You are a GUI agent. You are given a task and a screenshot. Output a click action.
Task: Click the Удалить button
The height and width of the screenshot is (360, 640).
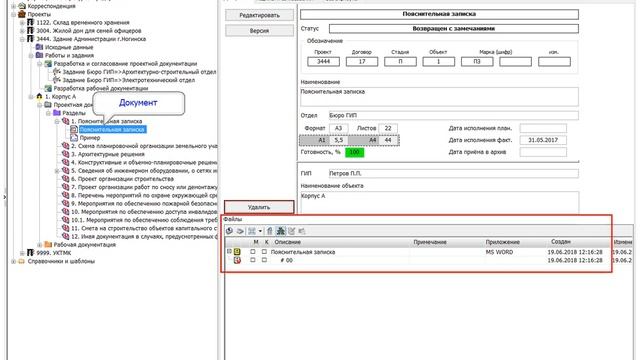click(259, 207)
